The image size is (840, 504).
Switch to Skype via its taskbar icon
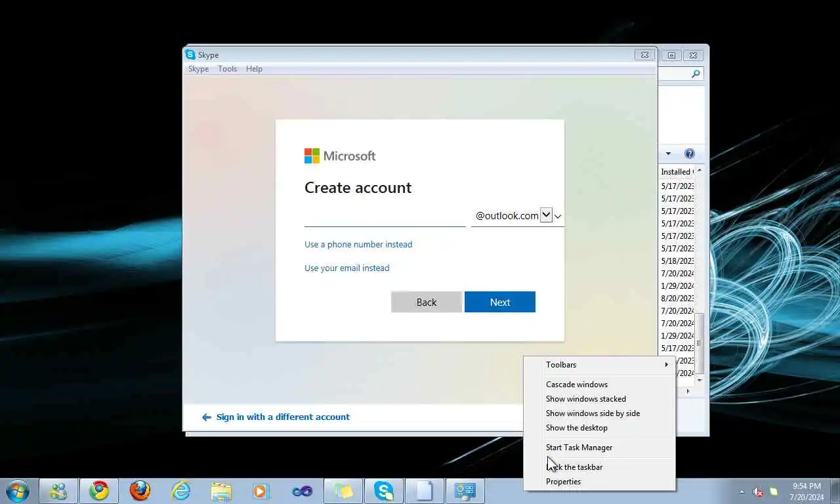pyautogui.click(x=383, y=491)
